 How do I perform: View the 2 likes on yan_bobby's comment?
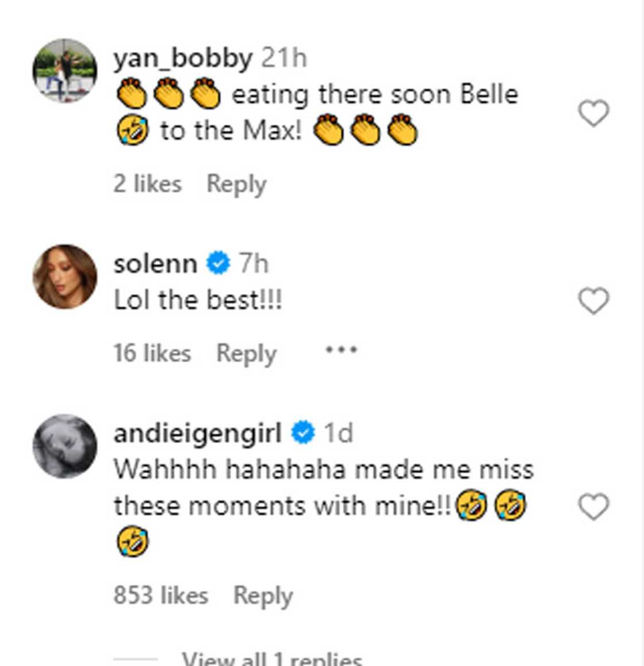click(147, 184)
